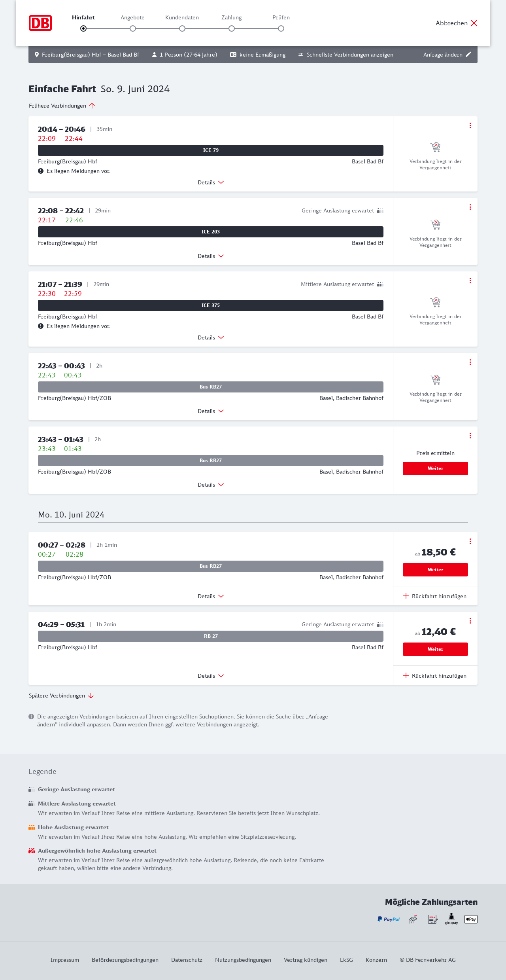Open three-dot menu for ICE 79 connection
Viewport: 506px width, 980px height.
(x=470, y=125)
